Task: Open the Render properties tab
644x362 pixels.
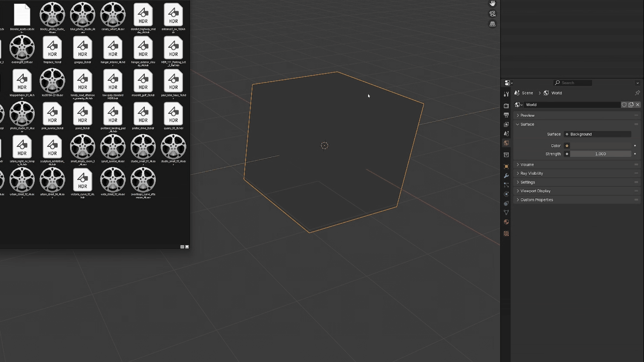Action: tap(506, 106)
